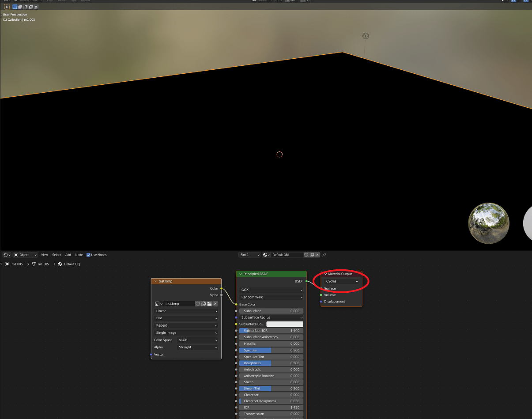Select the tweak select tool icon
The width and height of the screenshot is (532, 419).
(7, 7)
